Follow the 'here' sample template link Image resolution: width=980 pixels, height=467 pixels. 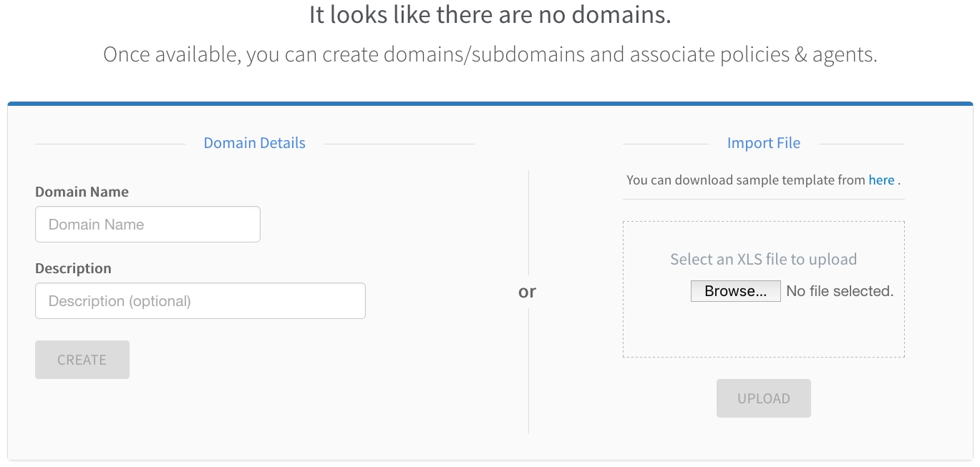(881, 180)
